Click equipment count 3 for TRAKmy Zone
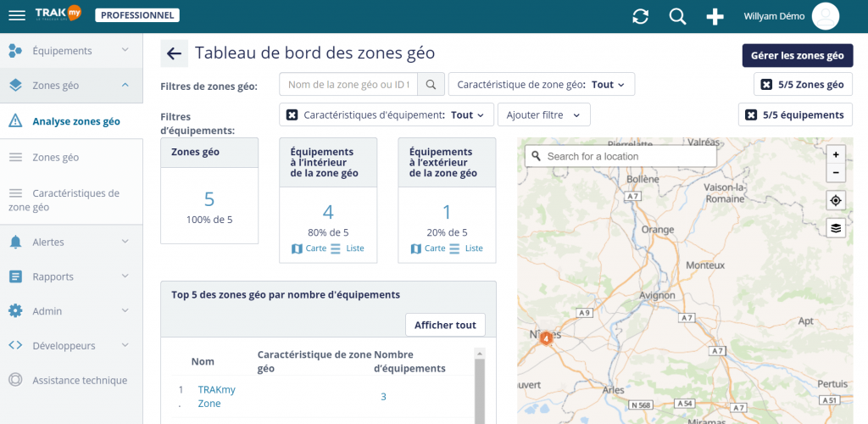 383,396
